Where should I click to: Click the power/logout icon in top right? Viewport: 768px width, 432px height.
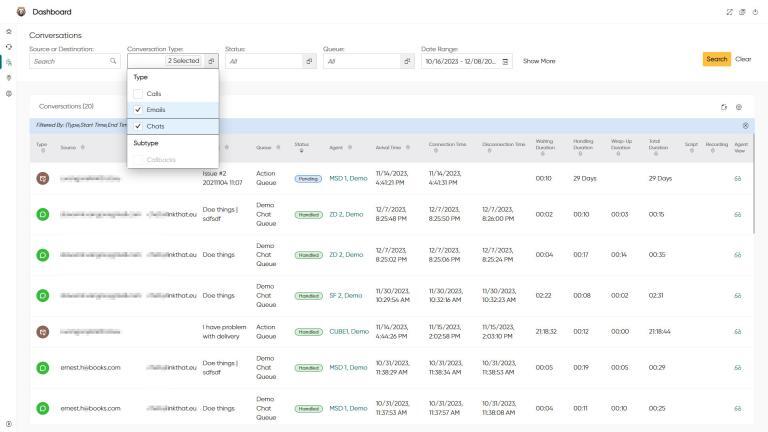(756, 12)
